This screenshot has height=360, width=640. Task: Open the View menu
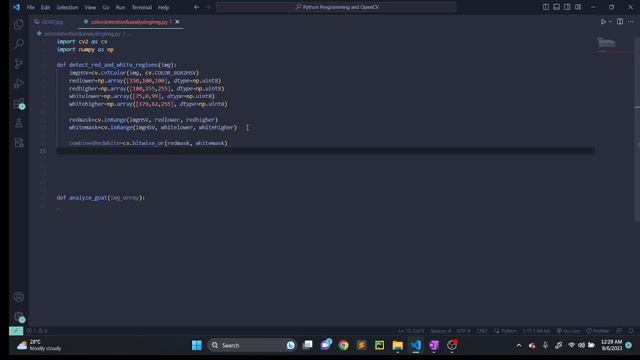[90, 7]
